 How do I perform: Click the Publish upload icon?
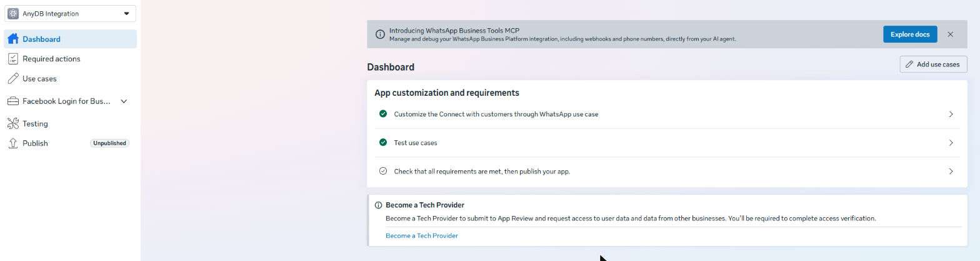[x=12, y=143]
